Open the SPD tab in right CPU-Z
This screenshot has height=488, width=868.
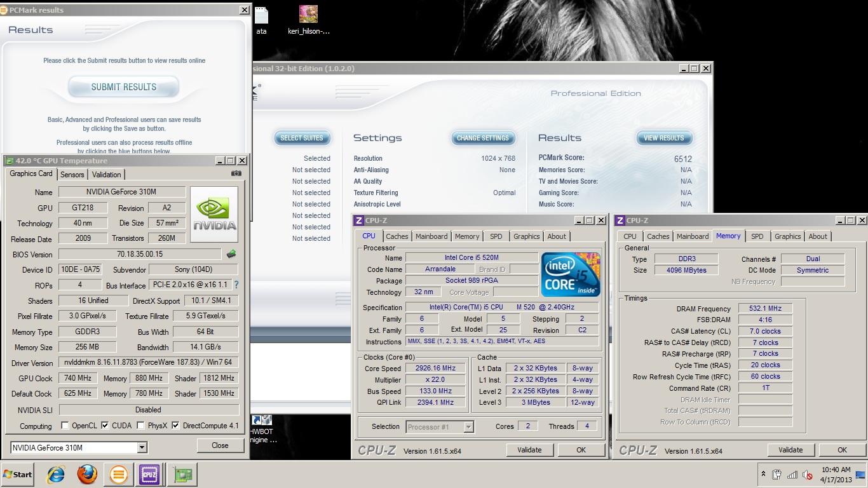pyautogui.click(x=757, y=236)
